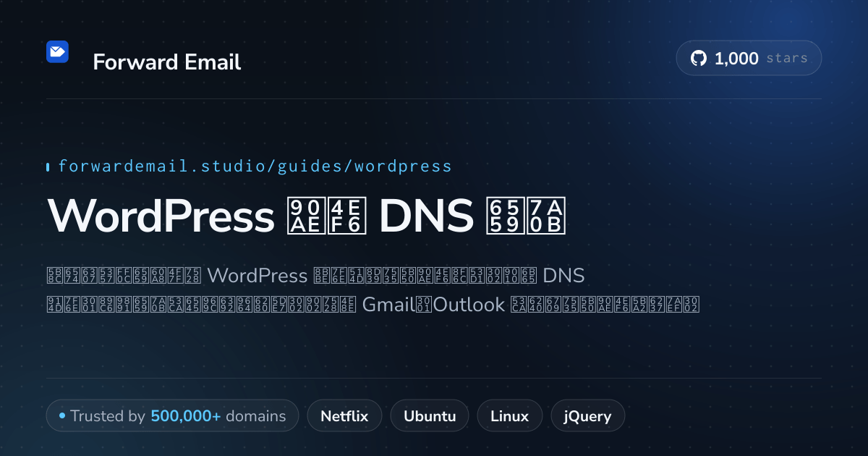
Task: Select the Ubuntu tag pill
Action: click(430, 416)
